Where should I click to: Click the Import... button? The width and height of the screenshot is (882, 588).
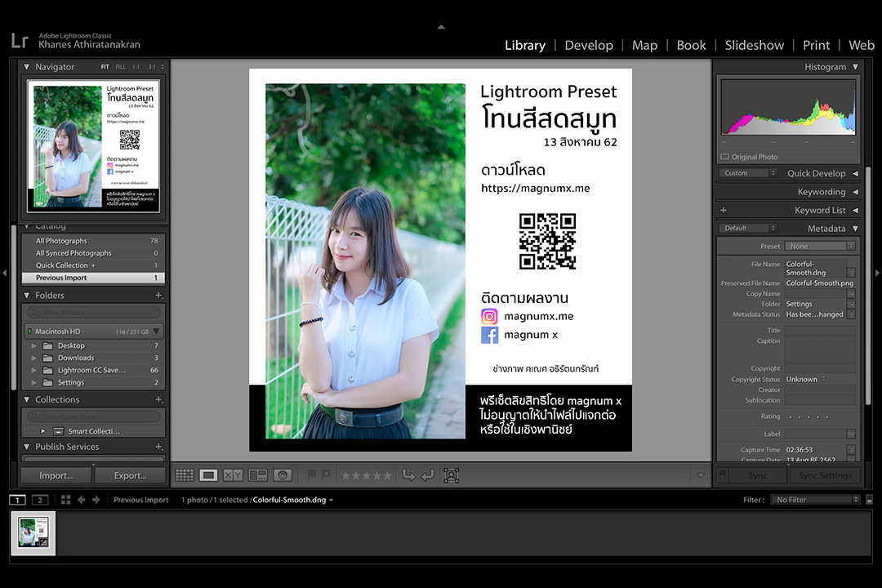tap(56, 475)
